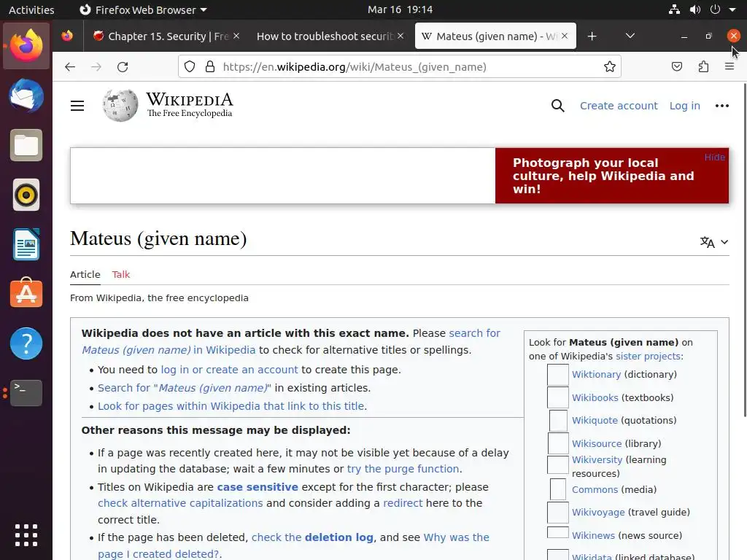Image resolution: width=747 pixels, height=560 pixels.
Task: Open the network status indicator
Action: 674,9
